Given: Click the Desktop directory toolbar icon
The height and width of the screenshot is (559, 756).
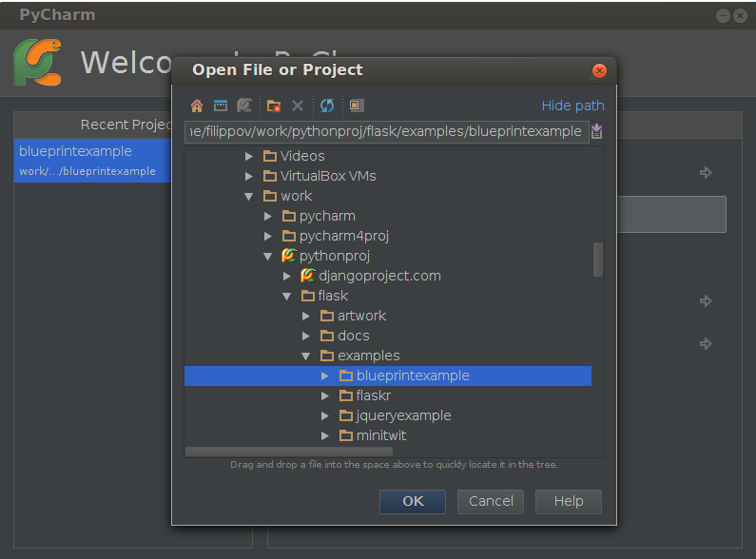Looking at the screenshot, I should click(x=221, y=106).
